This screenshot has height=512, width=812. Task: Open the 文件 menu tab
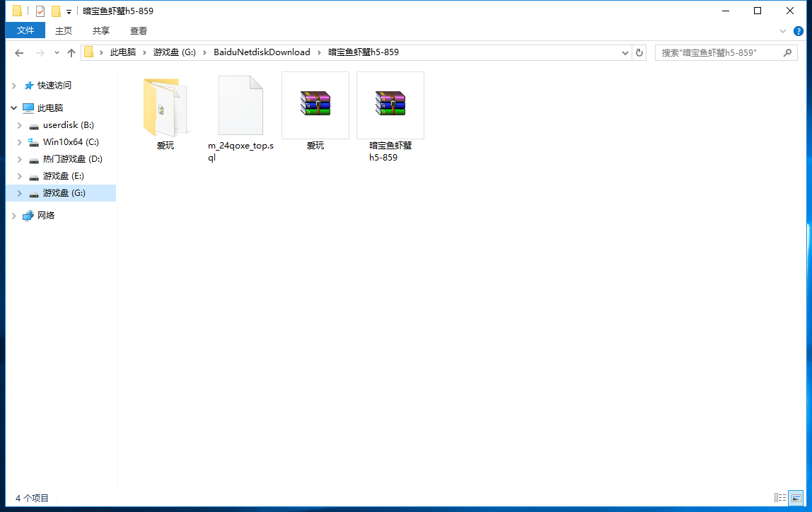click(25, 30)
